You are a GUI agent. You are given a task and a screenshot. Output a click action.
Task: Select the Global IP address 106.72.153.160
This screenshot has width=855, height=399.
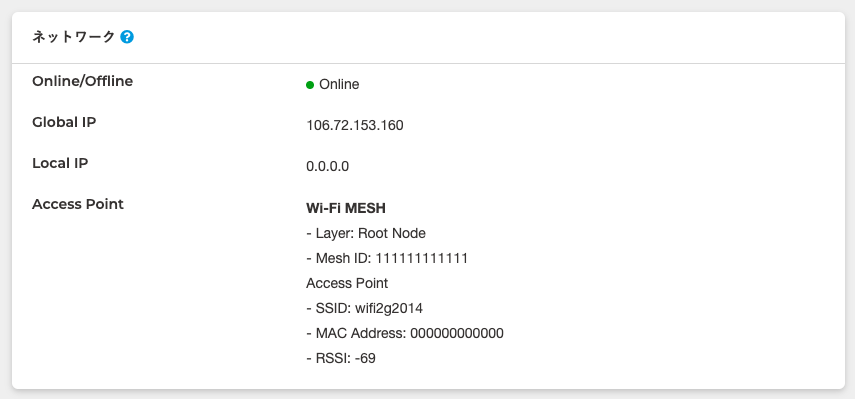pyautogui.click(x=355, y=125)
